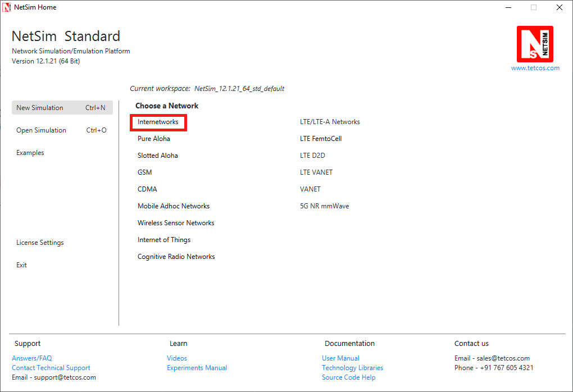The image size is (573, 392).
Task: Choose LTE VANET network
Action: 316,172
